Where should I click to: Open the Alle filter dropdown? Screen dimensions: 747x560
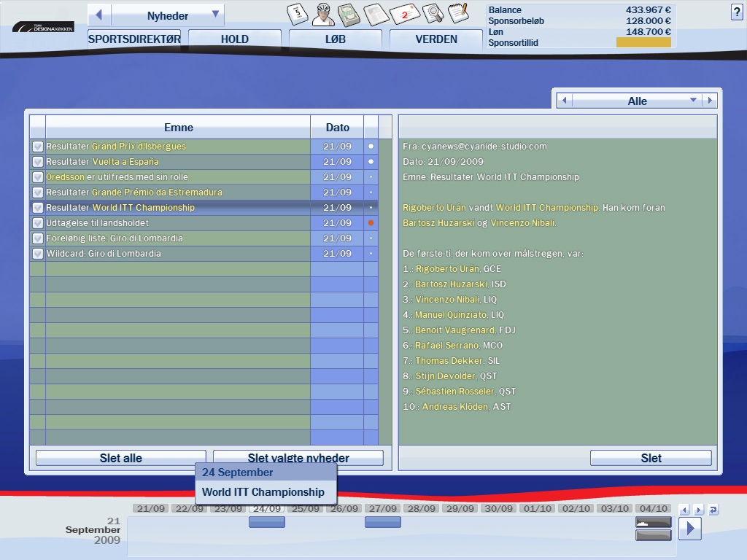click(693, 101)
